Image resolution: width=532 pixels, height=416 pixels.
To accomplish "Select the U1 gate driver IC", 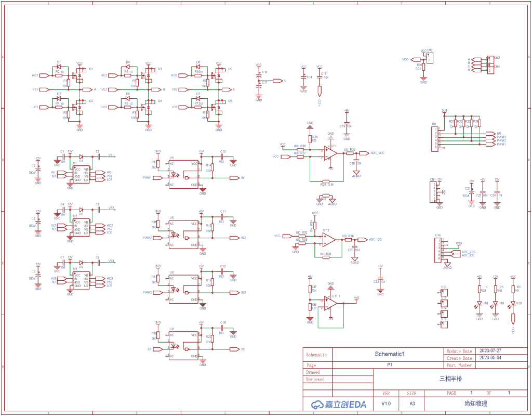I will pos(82,174).
